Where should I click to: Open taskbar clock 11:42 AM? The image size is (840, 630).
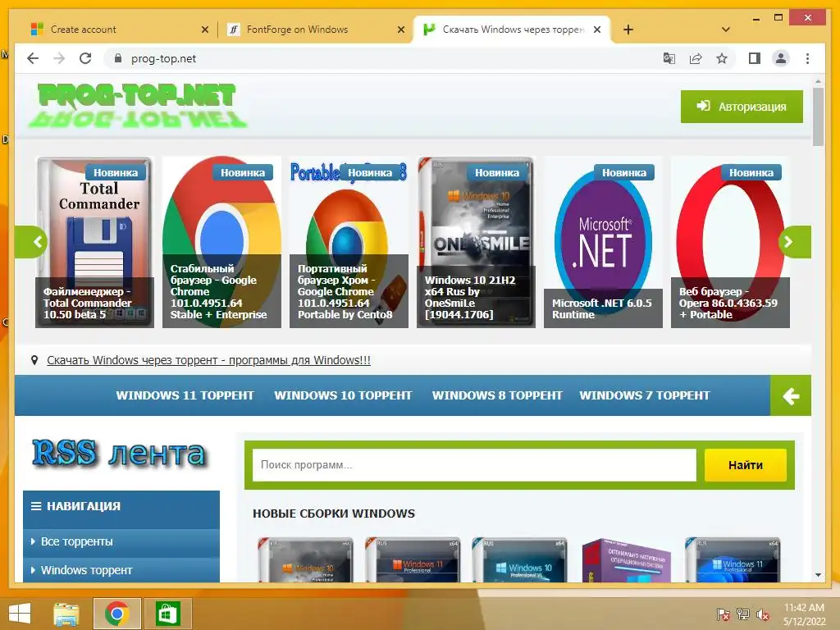point(804,614)
